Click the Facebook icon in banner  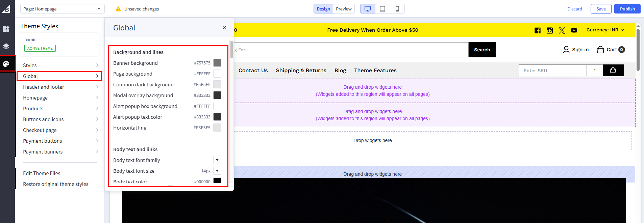[x=538, y=30]
